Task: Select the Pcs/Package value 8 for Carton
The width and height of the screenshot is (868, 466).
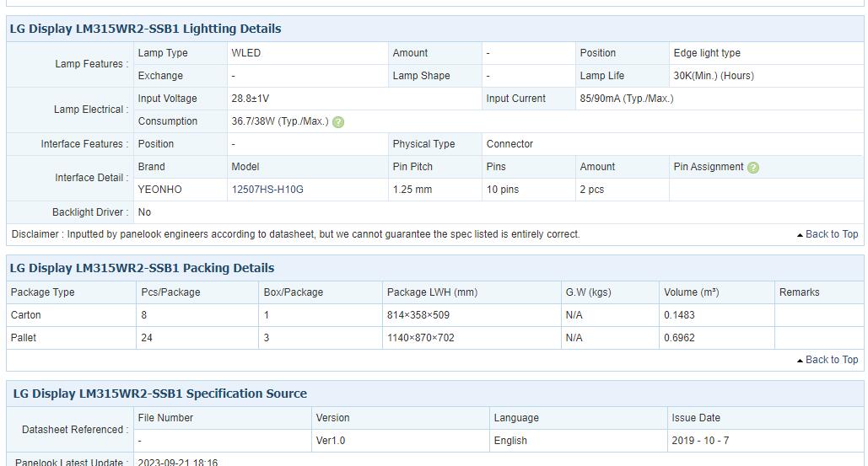Action: pyautogui.click(x=144, y=315)
